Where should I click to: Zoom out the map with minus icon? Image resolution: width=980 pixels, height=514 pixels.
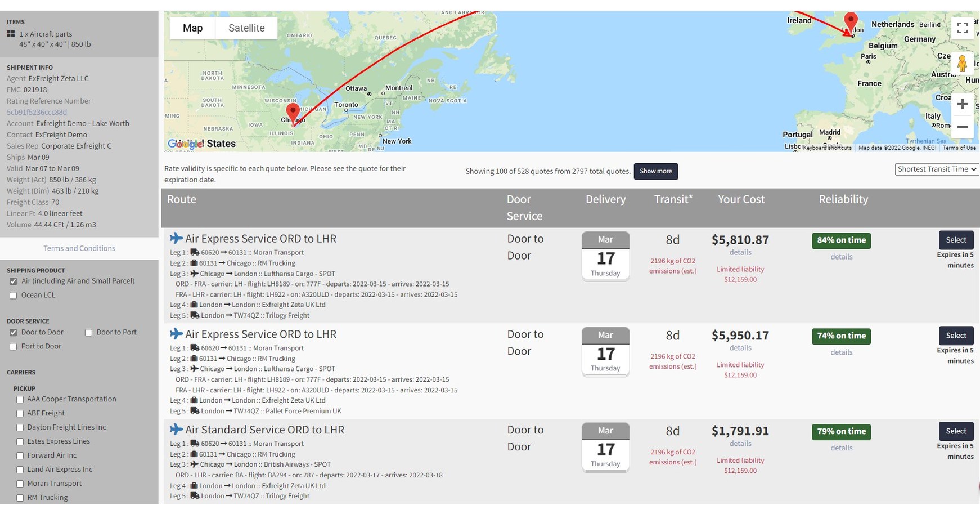(x=963, y=127)
